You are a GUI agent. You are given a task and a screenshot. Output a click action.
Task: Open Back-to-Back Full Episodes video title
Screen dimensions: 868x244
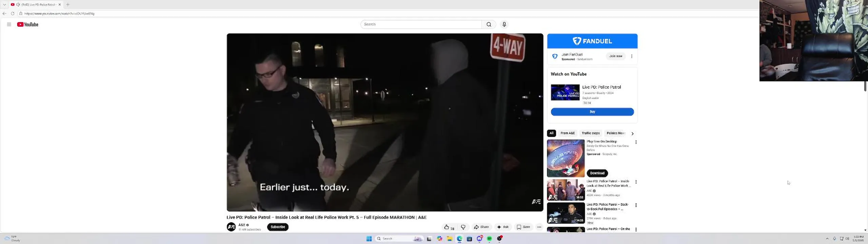click(x=608, y=207)
